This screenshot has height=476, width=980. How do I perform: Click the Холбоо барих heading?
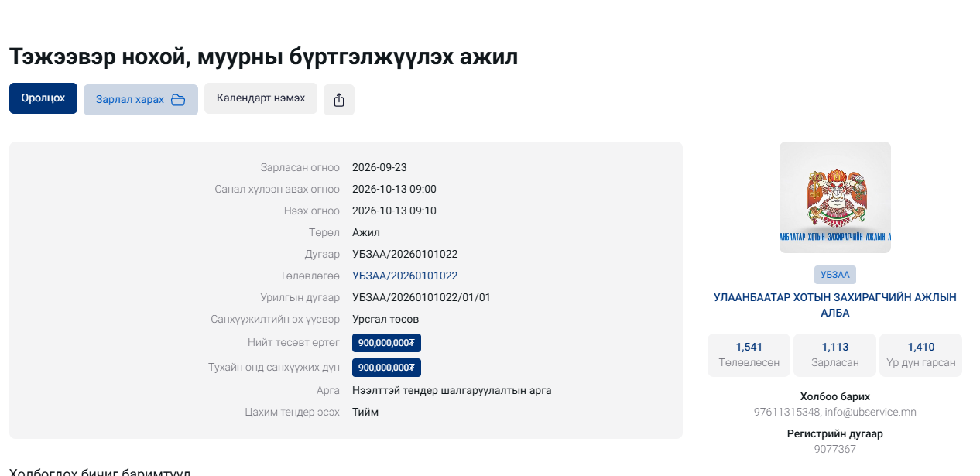(x=835, y=396)
